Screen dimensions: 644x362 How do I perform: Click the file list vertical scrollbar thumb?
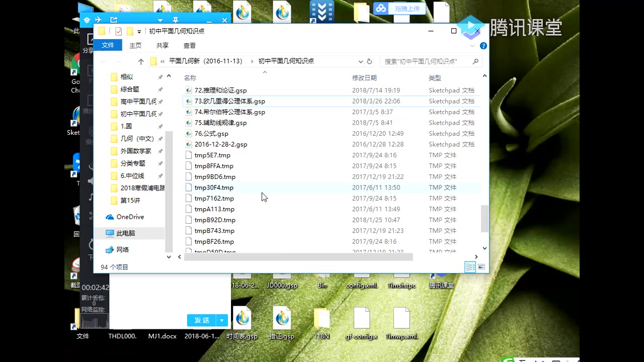pos(485,218)
